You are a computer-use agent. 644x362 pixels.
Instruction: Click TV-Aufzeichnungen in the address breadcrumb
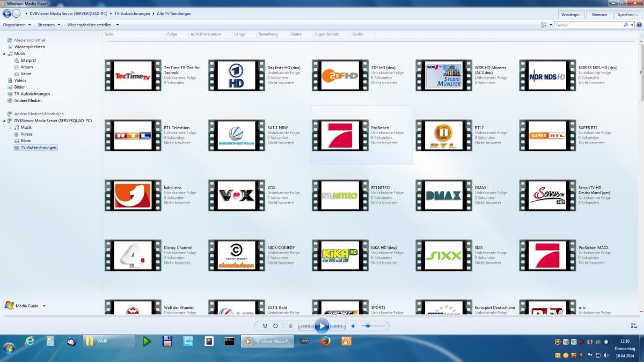(x=132, y=13)
